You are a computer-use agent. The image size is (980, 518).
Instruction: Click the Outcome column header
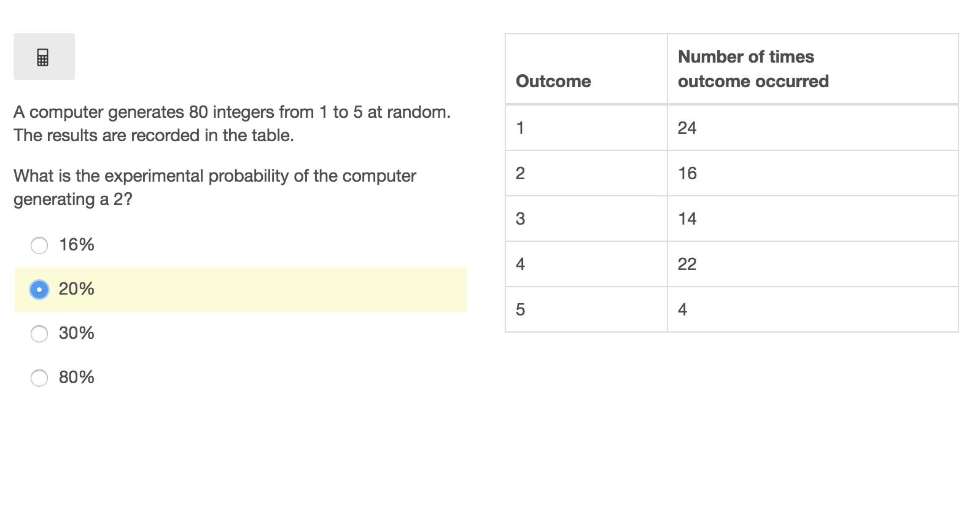click(586, 69)
